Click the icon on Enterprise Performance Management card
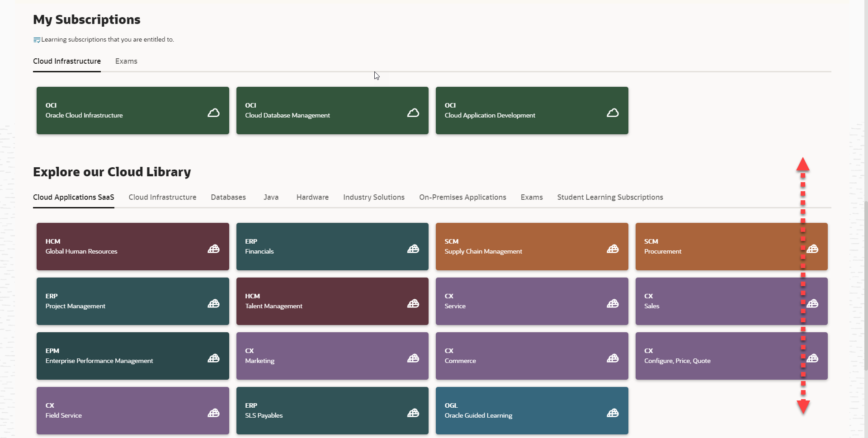 point(213,358)
